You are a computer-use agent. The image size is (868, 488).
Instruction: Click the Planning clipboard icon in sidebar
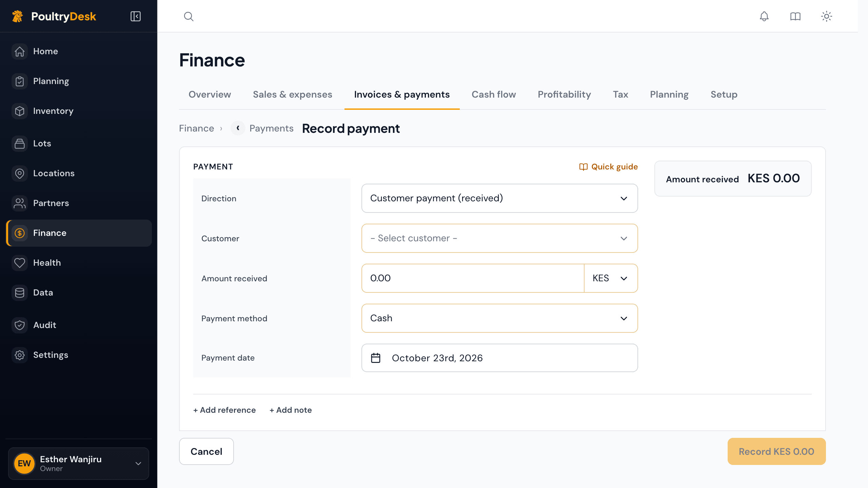20,81
